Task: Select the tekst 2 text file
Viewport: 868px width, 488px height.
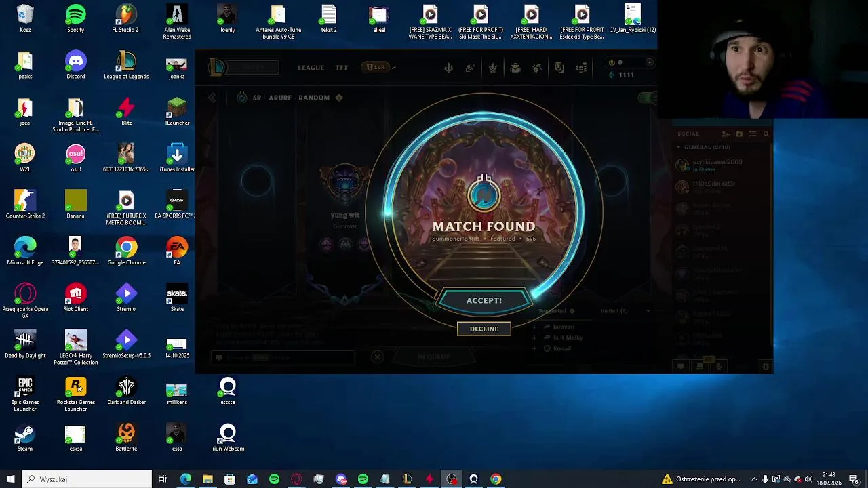Action: pos(329,19)
